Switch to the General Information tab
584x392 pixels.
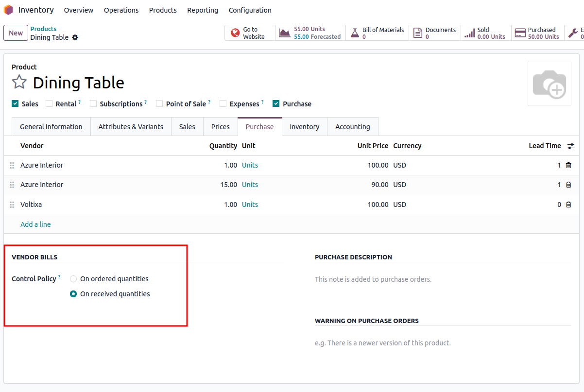[51, 127]
